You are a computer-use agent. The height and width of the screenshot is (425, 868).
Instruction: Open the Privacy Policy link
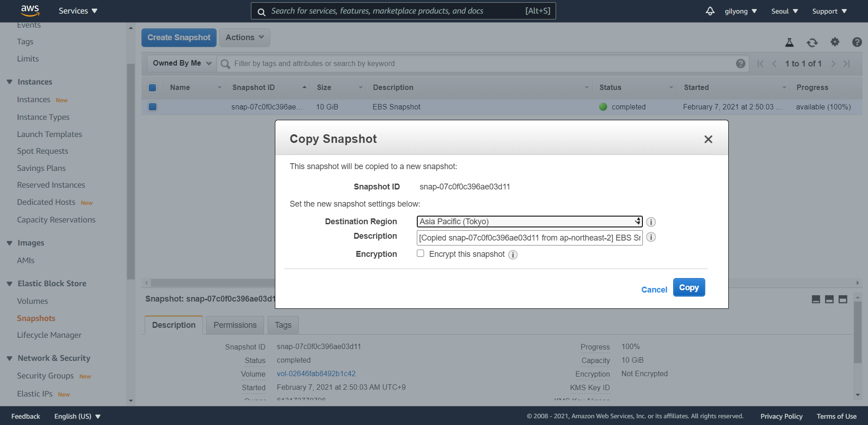click(x=781, y=416)
